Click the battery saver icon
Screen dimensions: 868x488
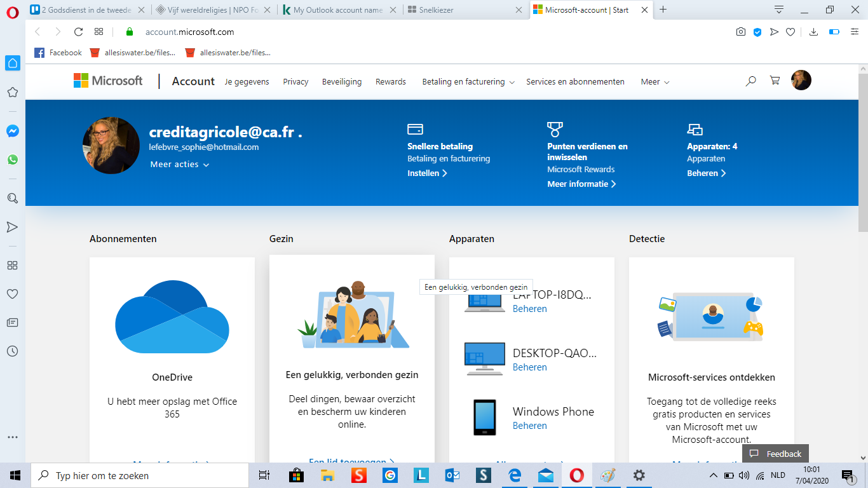[834, 32]
